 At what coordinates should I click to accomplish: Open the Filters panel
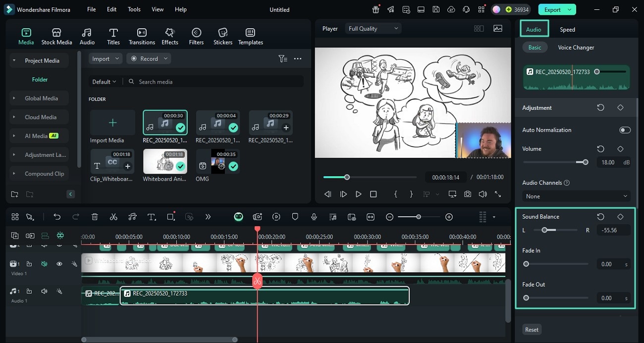tap(196, 37)
